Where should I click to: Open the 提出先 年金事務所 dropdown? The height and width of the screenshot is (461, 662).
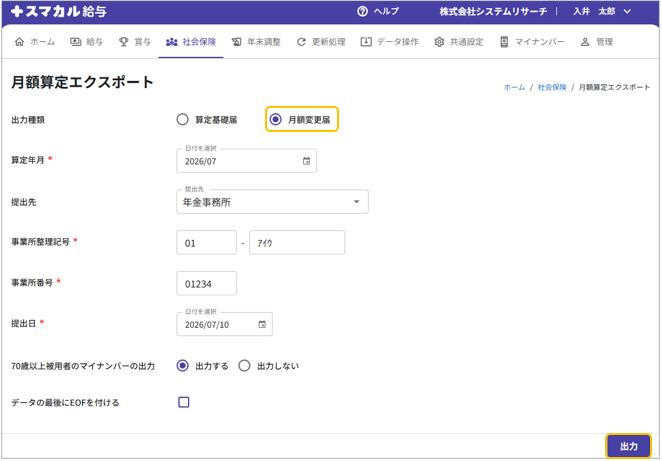(272, 202)
